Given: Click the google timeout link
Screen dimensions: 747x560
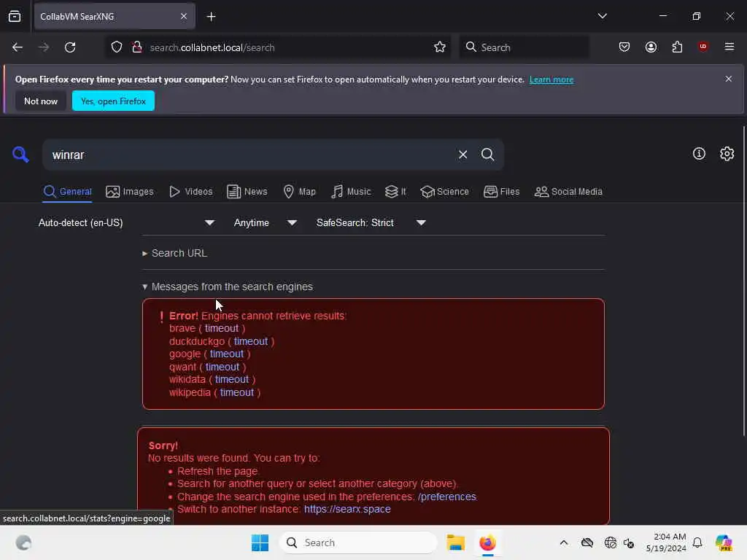Looking at the screenshot, I should 227,354.
